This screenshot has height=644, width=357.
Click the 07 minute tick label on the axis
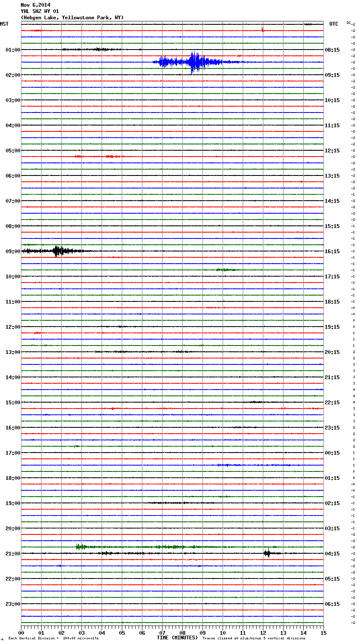point(162,633)
